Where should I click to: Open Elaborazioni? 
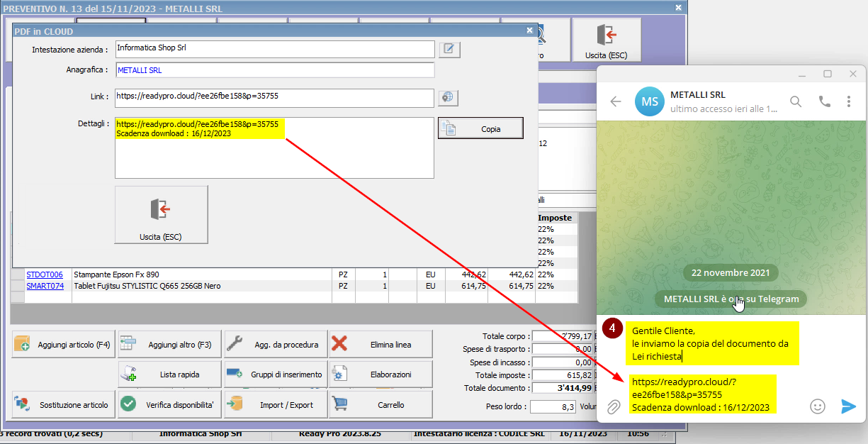tap(381, 374)
